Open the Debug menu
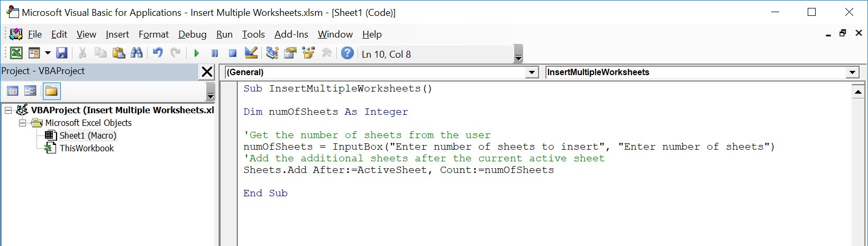Screen dimensions: 868x246 [192, 34]
